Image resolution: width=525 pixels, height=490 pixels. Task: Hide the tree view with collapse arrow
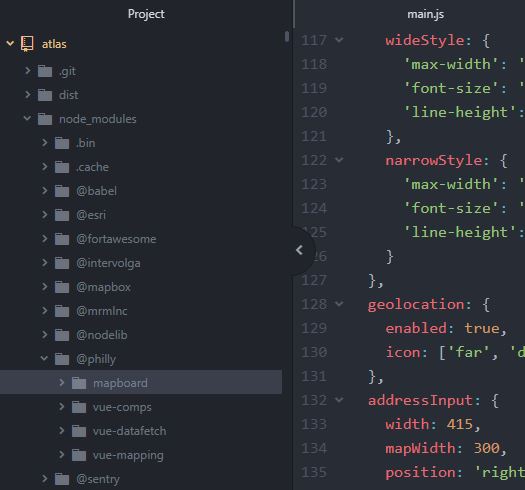(x=300, y=250)
